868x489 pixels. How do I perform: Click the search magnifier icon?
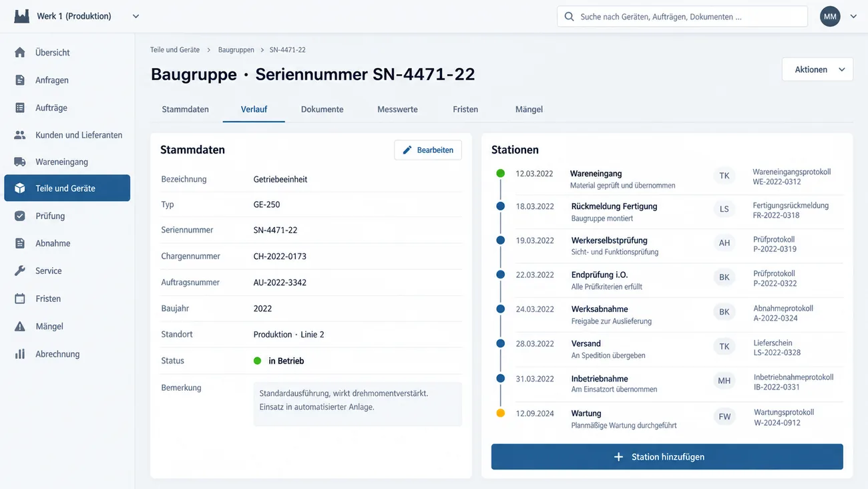[569, 17]
